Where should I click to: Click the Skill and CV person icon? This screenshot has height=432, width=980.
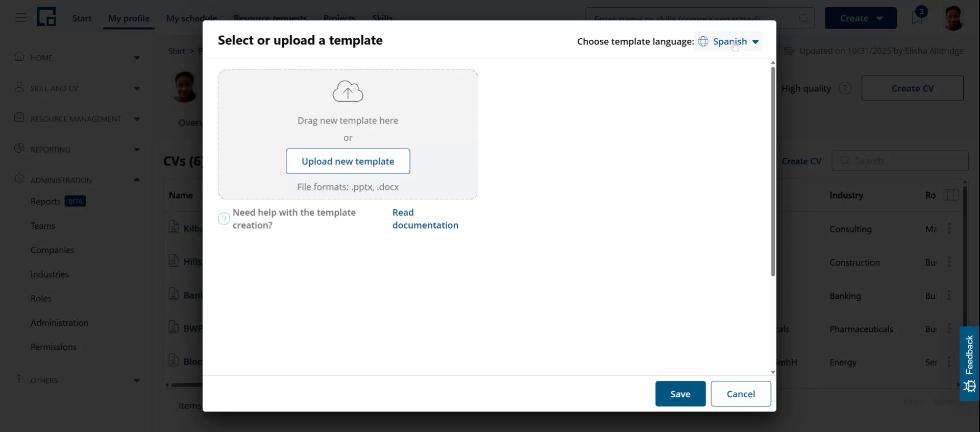19,87
